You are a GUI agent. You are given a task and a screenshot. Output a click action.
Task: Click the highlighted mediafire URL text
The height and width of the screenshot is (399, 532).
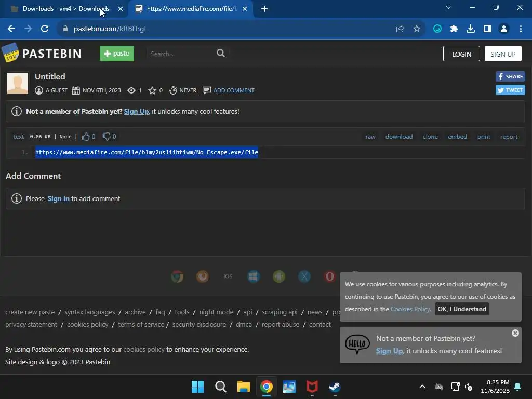[147, 152]
